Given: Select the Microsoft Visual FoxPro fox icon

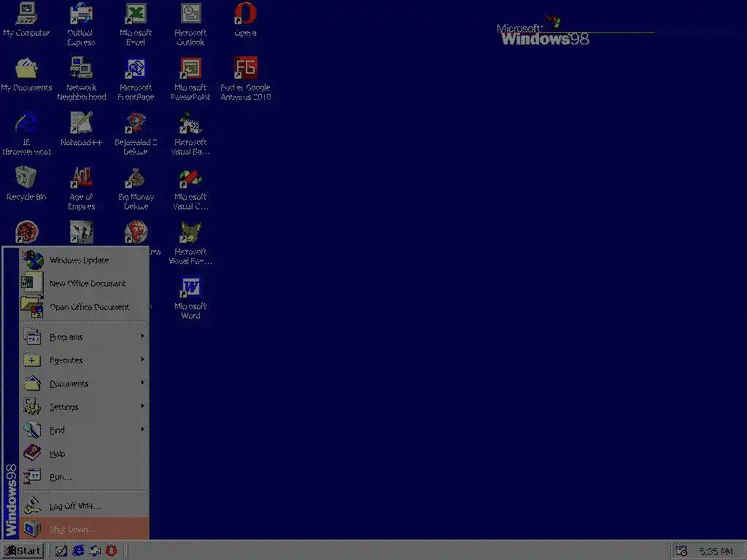Looking at the screenshot, I should [x=190, y=244].
